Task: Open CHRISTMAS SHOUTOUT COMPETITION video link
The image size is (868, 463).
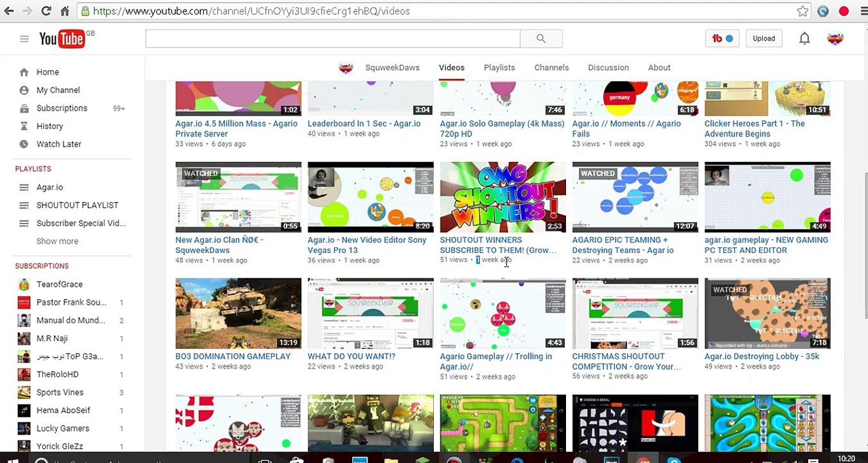Action: 626,361
